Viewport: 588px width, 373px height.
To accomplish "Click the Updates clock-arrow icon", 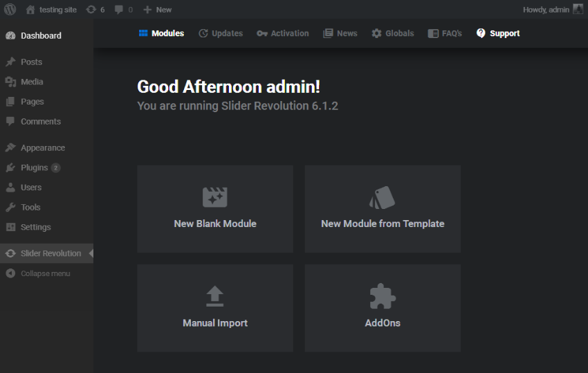I will [203, 33].
